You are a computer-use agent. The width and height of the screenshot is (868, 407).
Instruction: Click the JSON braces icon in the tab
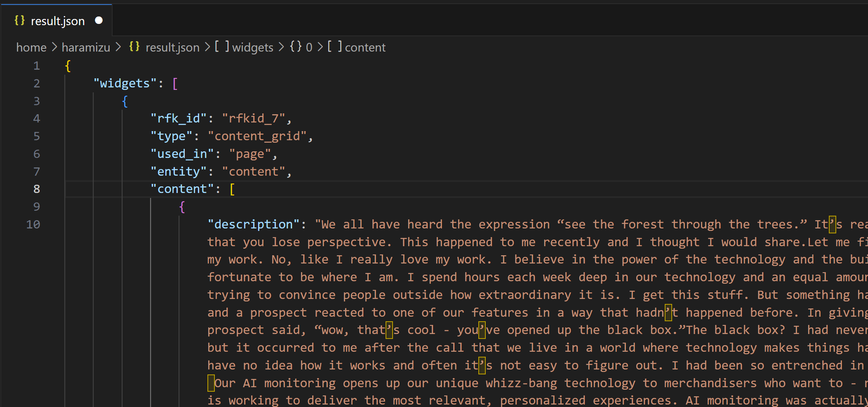pos(19,20)
